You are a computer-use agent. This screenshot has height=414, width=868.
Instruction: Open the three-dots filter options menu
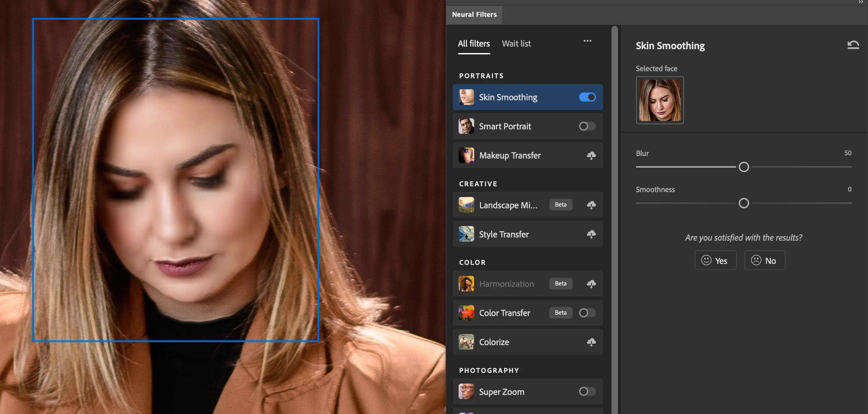(587, 41)
